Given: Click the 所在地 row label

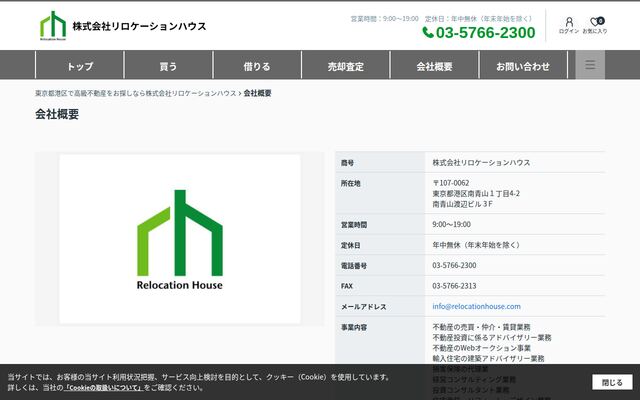Looking at the screenshot, I should [x=351, y=183].
